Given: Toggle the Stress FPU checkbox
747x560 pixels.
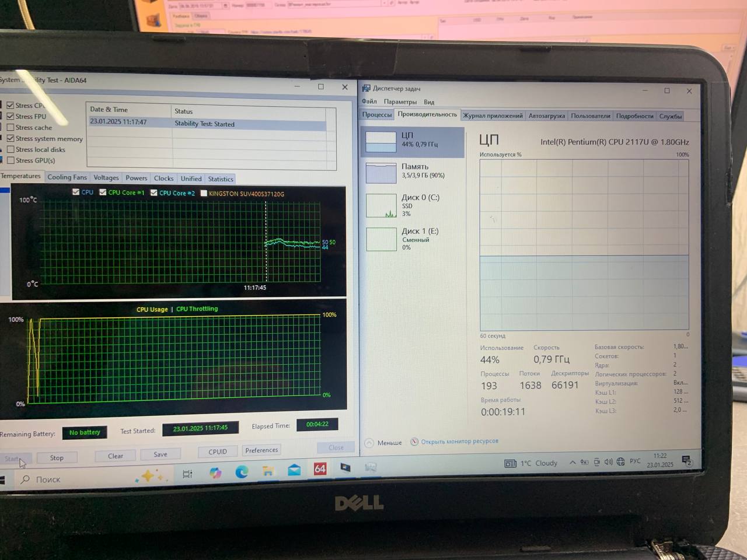Looking at the screenshot, I should tap(11, 116).
